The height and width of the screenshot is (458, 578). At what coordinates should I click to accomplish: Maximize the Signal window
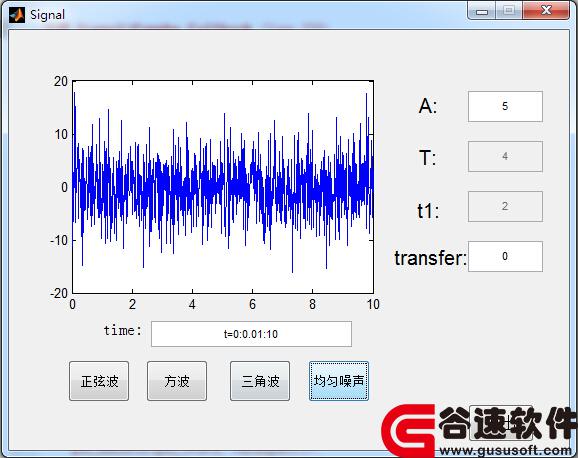pos(509,11)
